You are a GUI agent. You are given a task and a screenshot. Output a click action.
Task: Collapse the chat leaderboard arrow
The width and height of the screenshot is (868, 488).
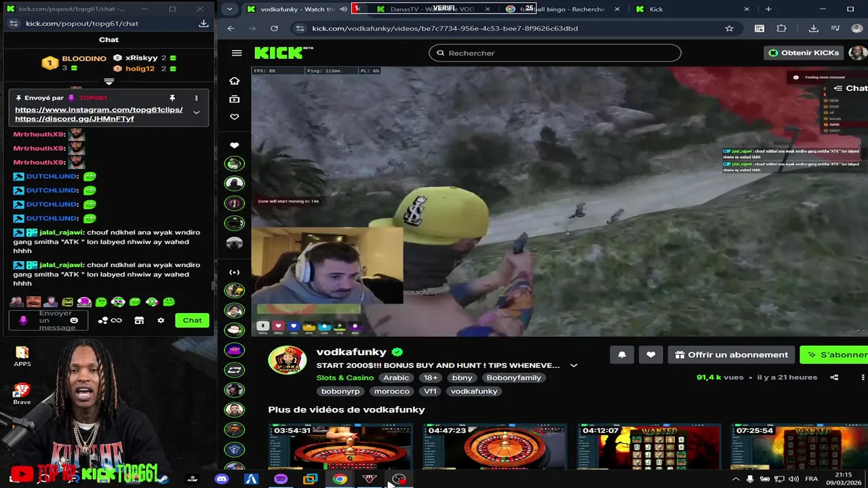pos(108,81)
